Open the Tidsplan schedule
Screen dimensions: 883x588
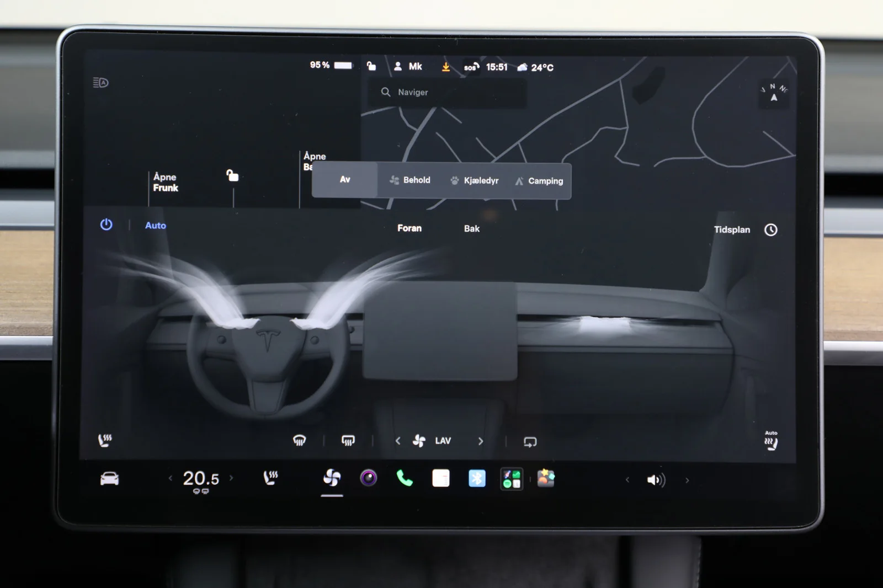pos(732,229)
